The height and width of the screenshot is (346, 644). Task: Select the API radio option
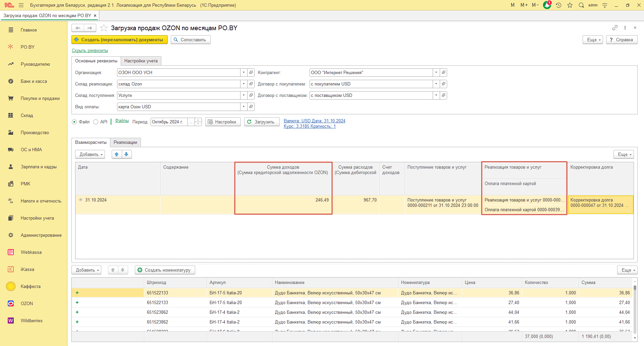point(96,122)
